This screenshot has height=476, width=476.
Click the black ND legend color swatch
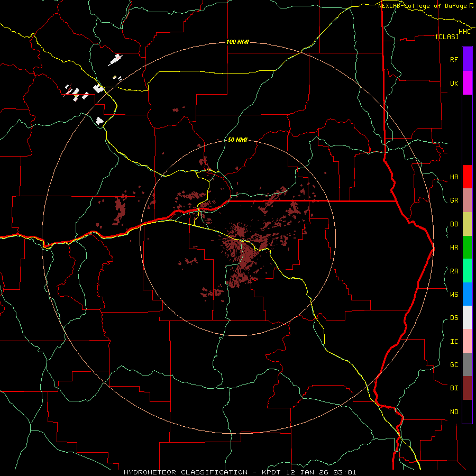(467, 411)
